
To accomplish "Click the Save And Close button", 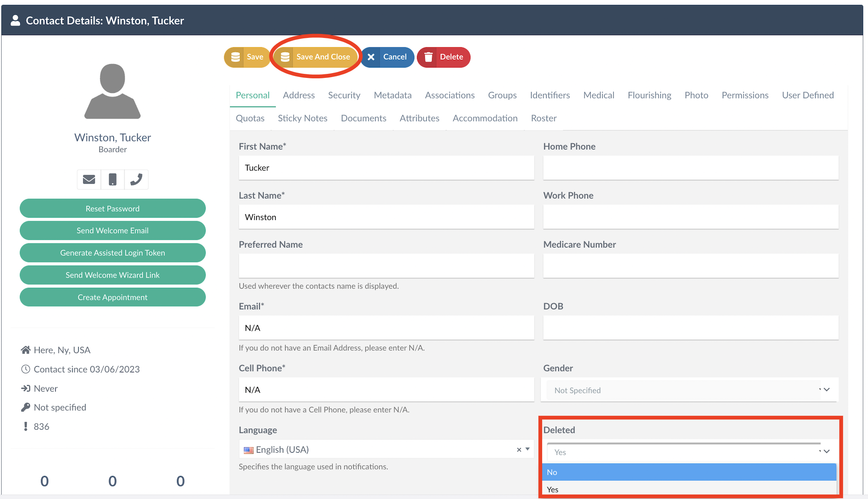I will pos(316,57).
